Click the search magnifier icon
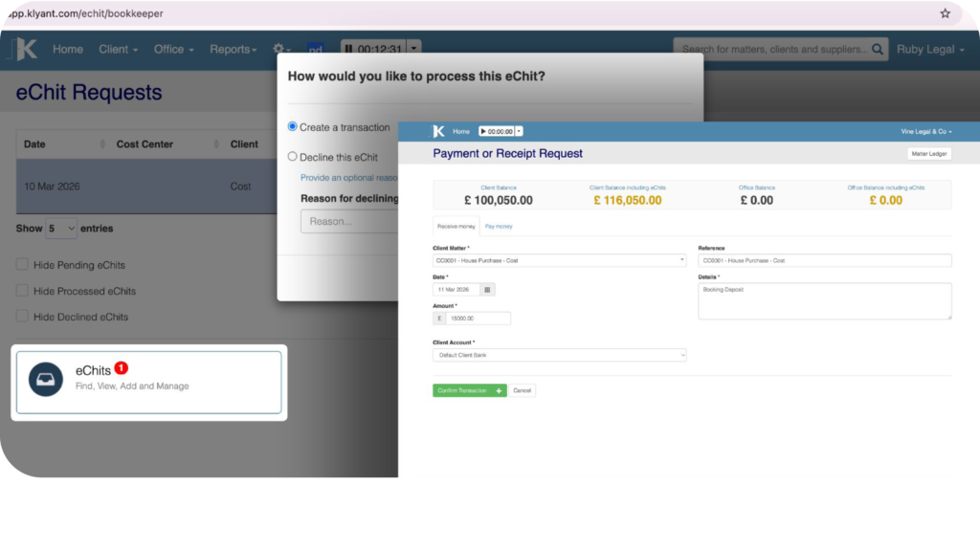The height and width of the screenshot is (551, 980). point(878,50)
